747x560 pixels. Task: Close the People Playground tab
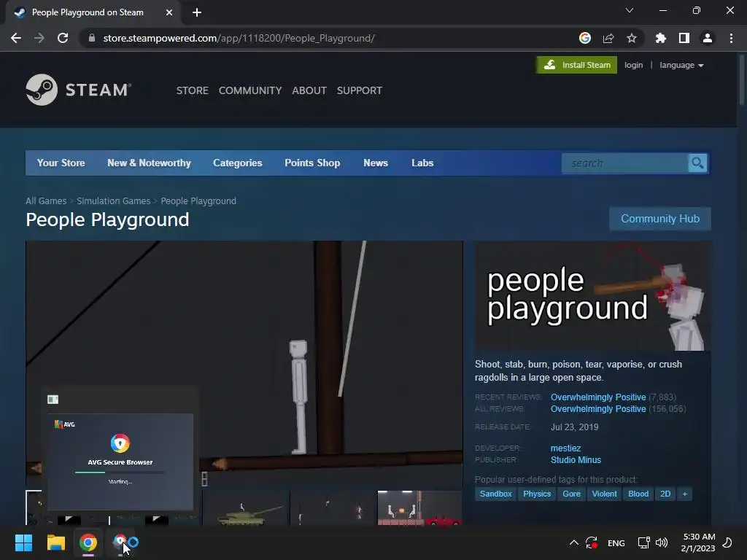coord(169,13)
